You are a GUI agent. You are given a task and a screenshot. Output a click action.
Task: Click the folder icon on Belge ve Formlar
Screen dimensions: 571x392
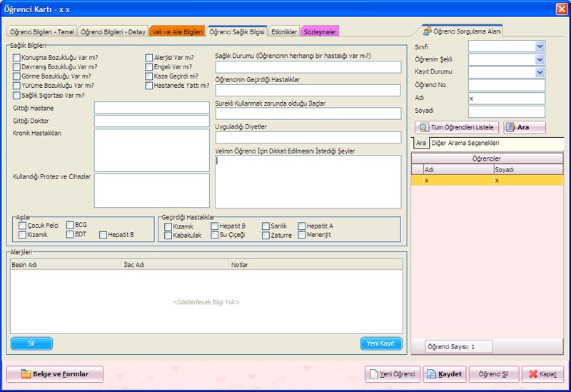[26, 374]
